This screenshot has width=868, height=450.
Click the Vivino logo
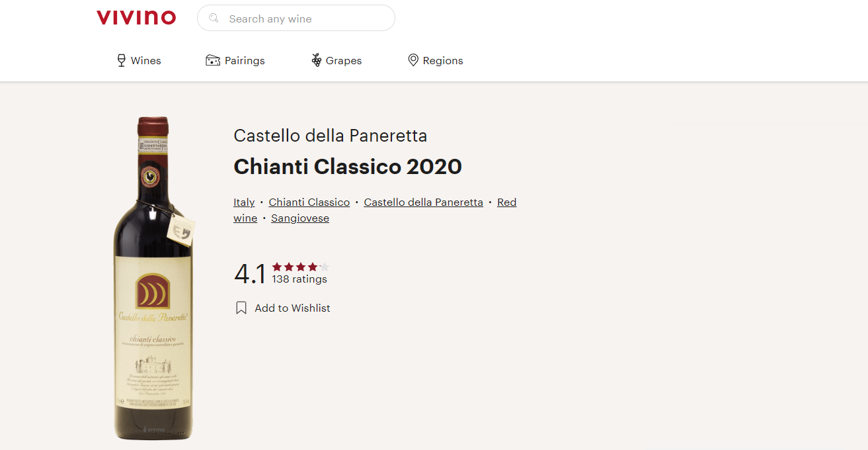point(136,18)
